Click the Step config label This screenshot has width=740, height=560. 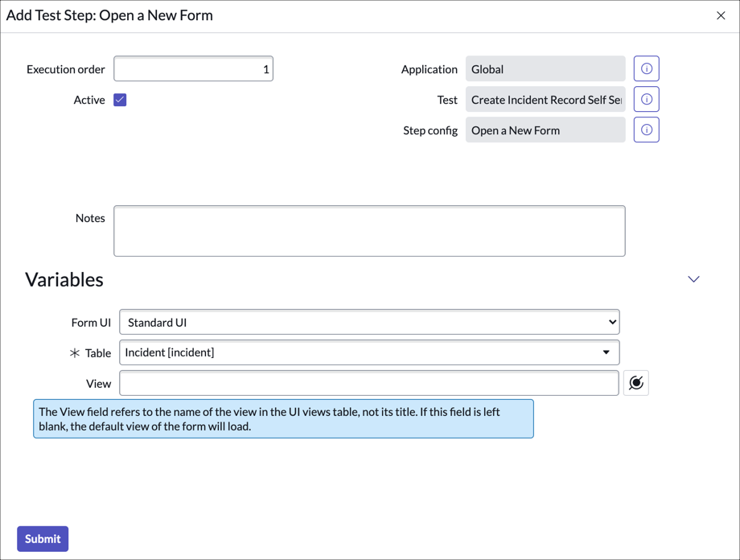[x=430, y=131]
